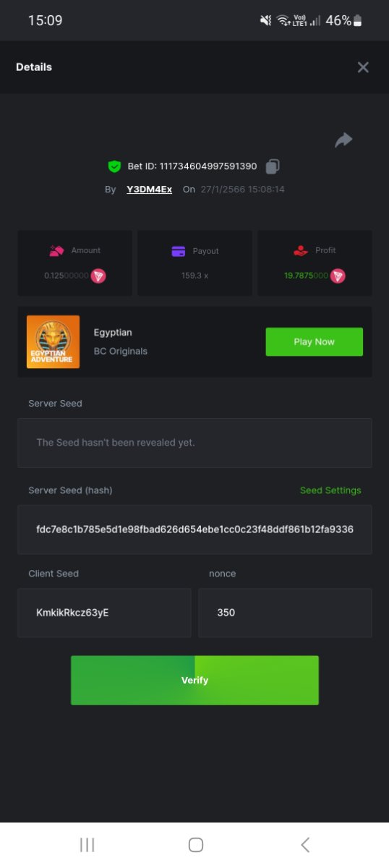Tap the TRX coin icon beside profit

click(338, 276)
